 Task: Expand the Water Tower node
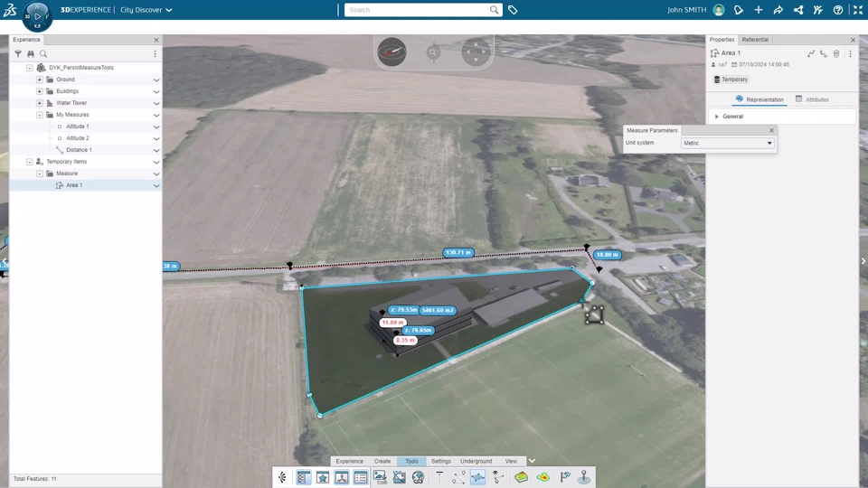click(39, 103)
